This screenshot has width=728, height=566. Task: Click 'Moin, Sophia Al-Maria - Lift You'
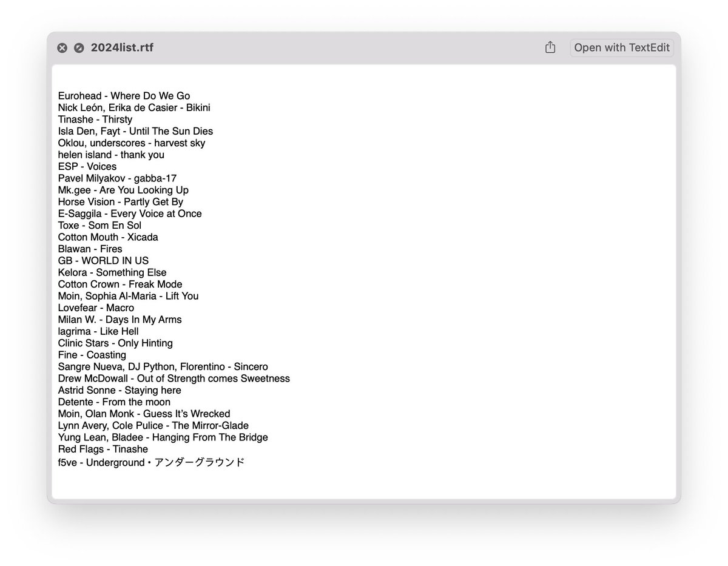point(128,296)
